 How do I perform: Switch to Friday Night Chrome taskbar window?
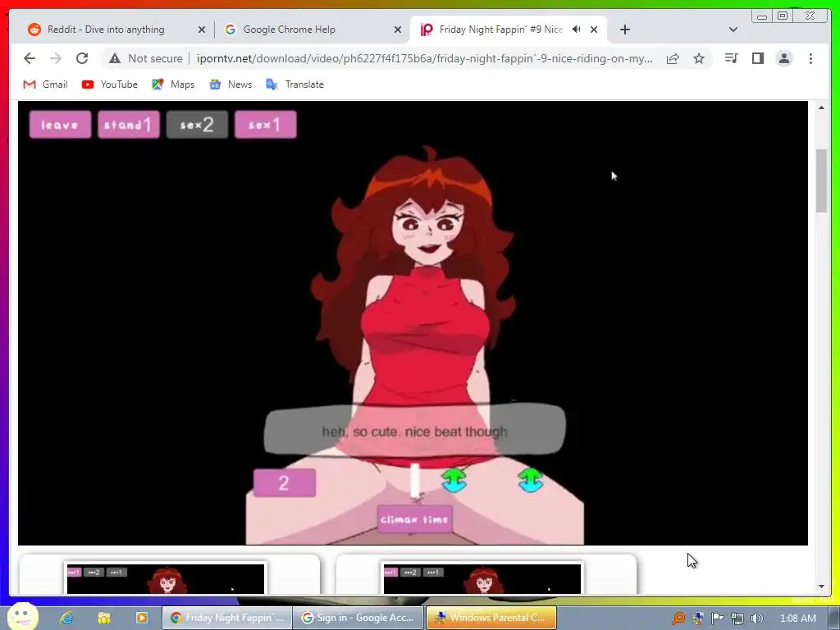point(227,618)
